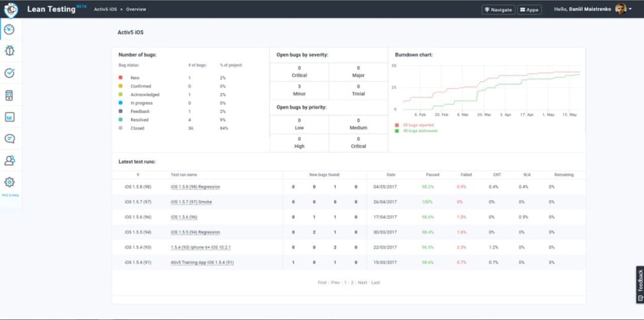This screenshot has height=320, width=644.
Task: Click the Confirmed status orange swatch
Action: [x=121, y=86]
